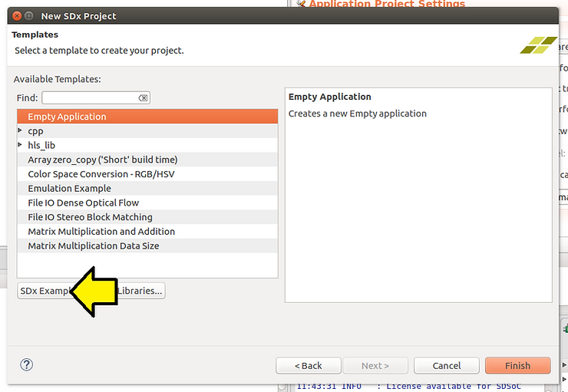Viewport: 568px width, 392px height.
Task: Click into the Find search field
Action: pos(88,98)
